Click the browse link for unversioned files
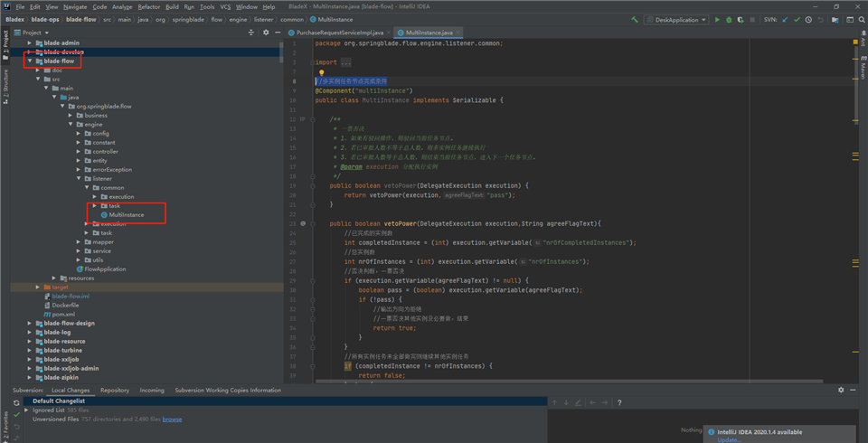Image resolution: width=868 pixels, height=443 pixels. pos(172,419)
